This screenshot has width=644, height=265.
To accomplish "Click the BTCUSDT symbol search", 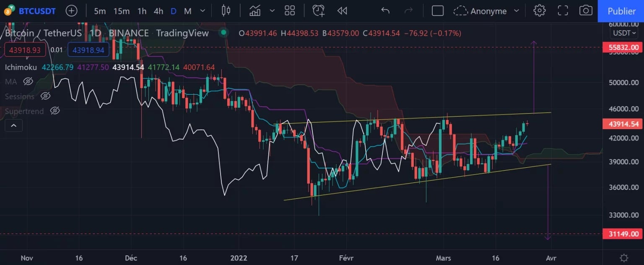I will click(37, 11).
